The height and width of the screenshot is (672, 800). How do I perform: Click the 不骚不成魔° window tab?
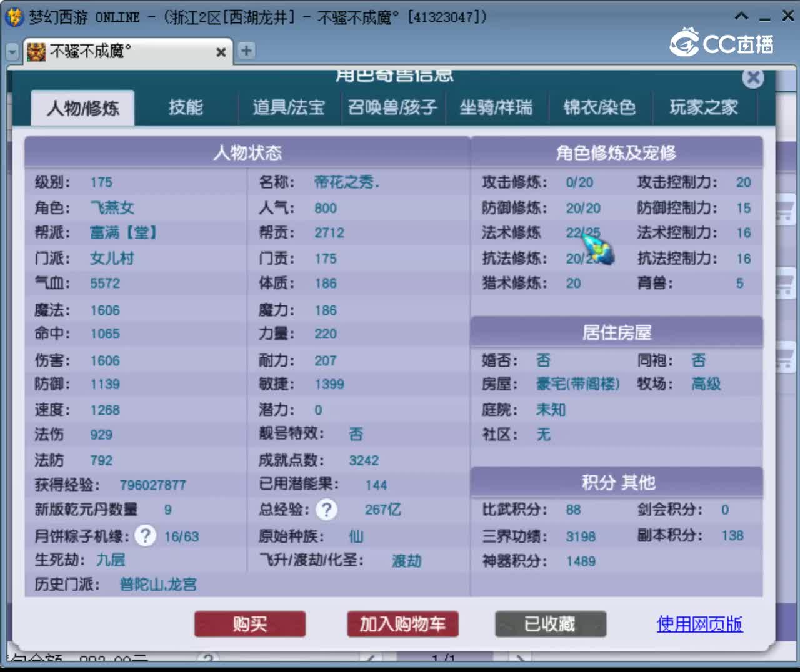[128, 51]
